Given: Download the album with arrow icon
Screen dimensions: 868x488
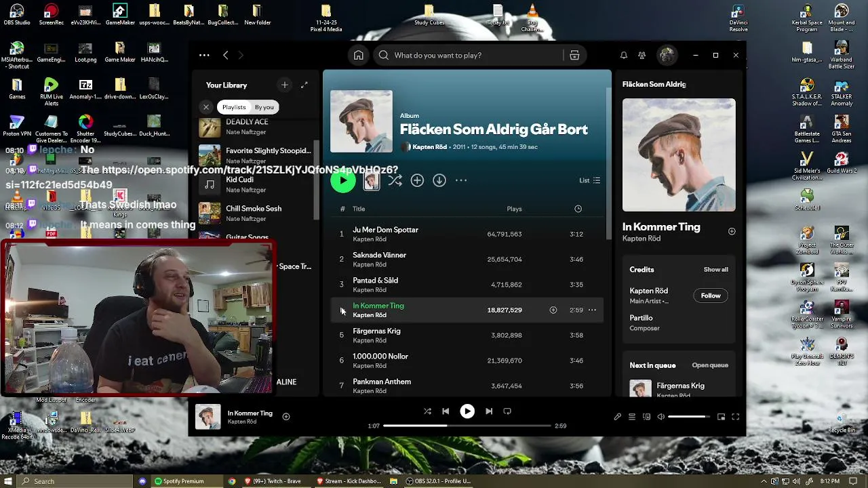Looking at the screenshot, I should point(439,180).
